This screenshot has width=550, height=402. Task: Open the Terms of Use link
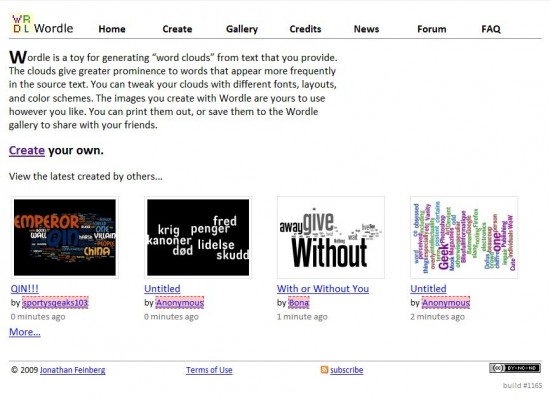209,370
